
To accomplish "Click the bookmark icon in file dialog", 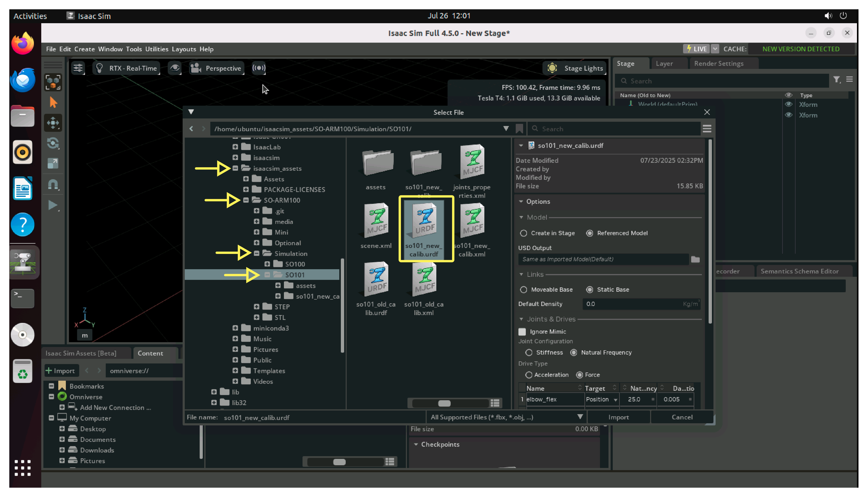I will click(519, 129).
